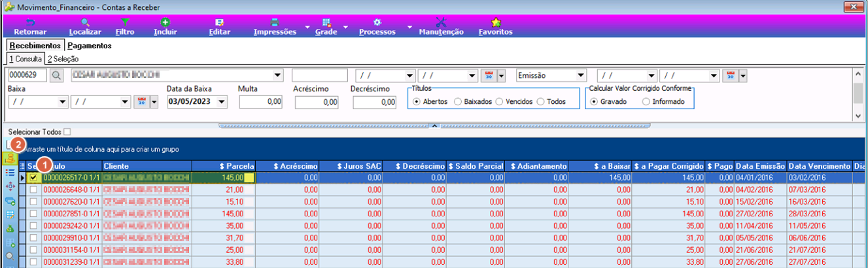Viewport: 868px width, 268px height.
Task: Click the Grade toolbar icon
Action: tap(326, 22)
